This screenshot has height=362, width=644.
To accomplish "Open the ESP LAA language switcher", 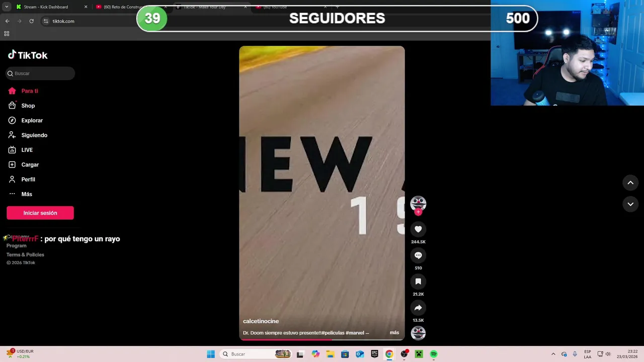I will coord(588,354).
